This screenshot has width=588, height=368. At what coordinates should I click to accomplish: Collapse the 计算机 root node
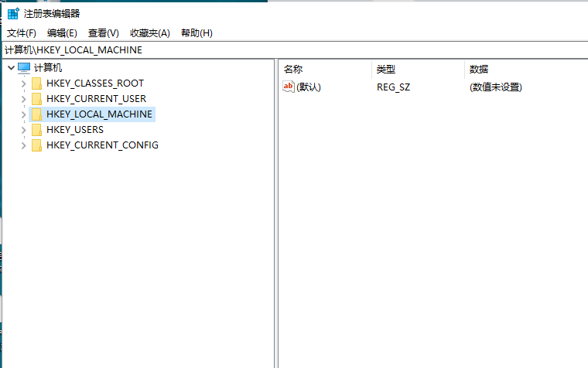pyautogui.click(x=10, y=68)
